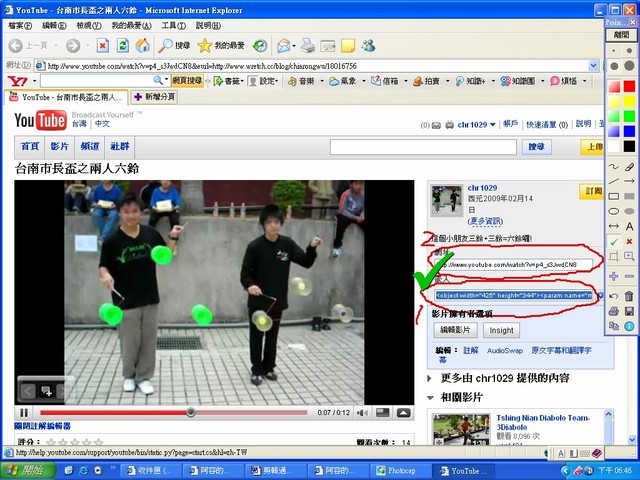Open the IE Search magnifier button
Screen dimensions: 640x480
point(174,46)
